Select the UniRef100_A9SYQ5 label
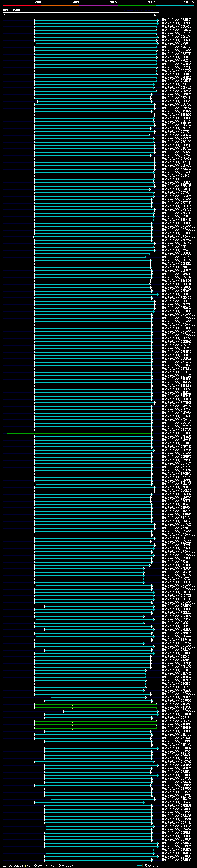The width and height of the screenshot is (197, 868). (x=177, y=67)
